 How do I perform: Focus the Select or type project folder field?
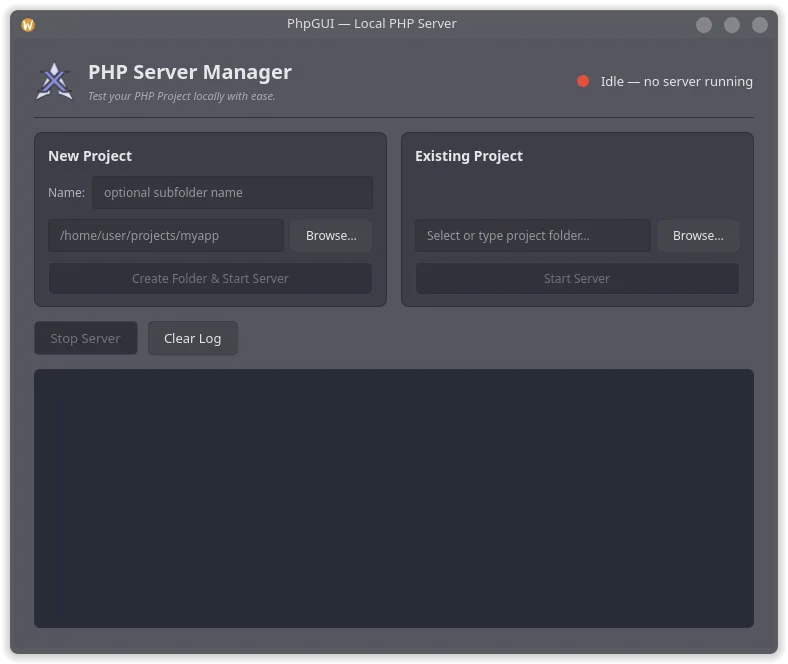pyautogui.click(x=533, y=236)
